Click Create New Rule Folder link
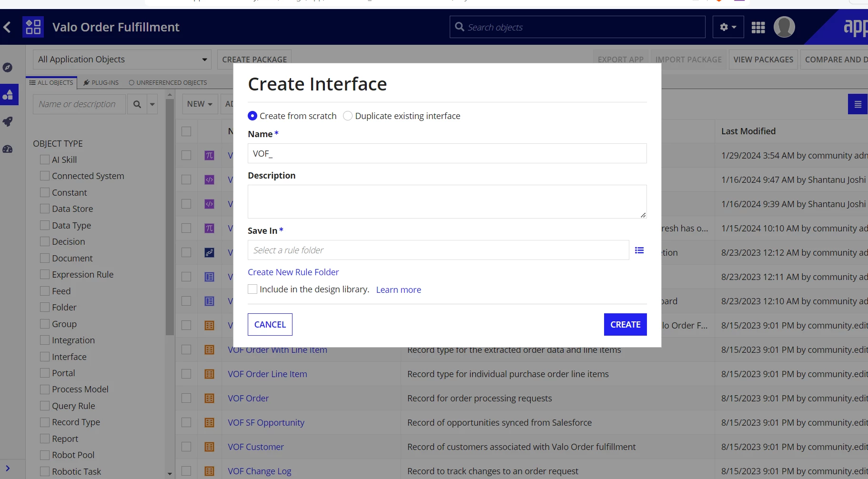This screenshot has height=479, width=868. pos(293,272)
